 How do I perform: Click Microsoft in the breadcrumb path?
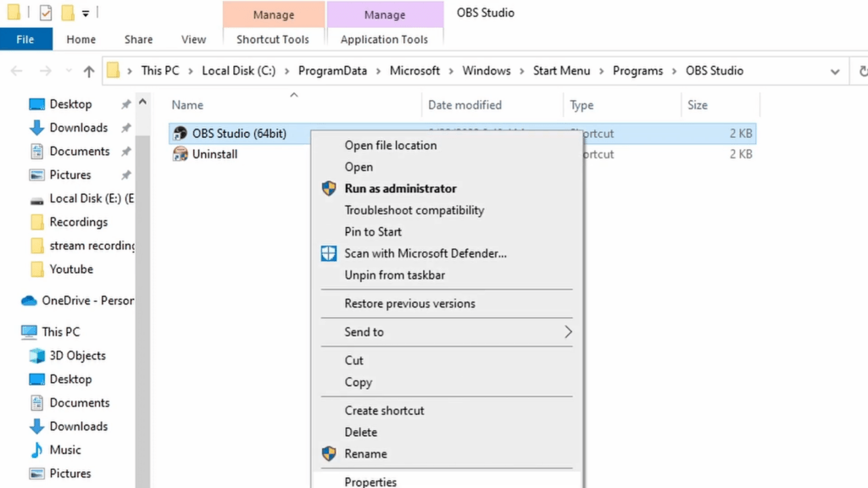[415, 71]
